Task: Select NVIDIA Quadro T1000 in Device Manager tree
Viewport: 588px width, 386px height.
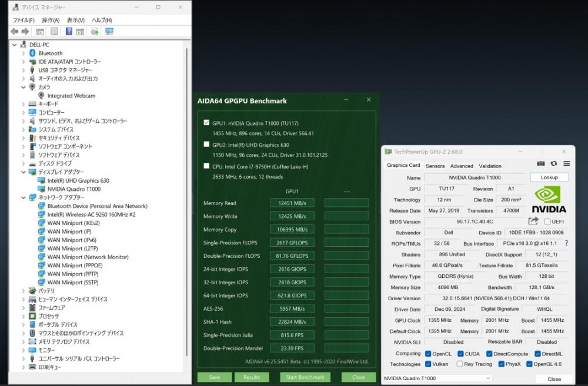Action: (74, 189)
